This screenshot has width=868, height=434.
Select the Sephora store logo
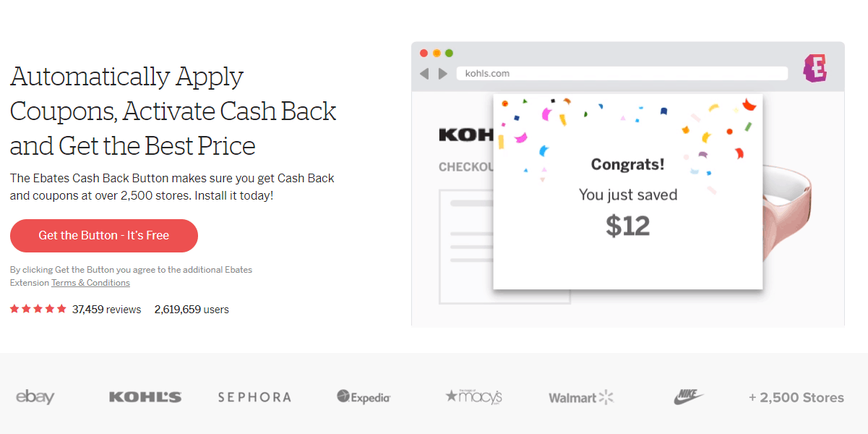(254, 396)
